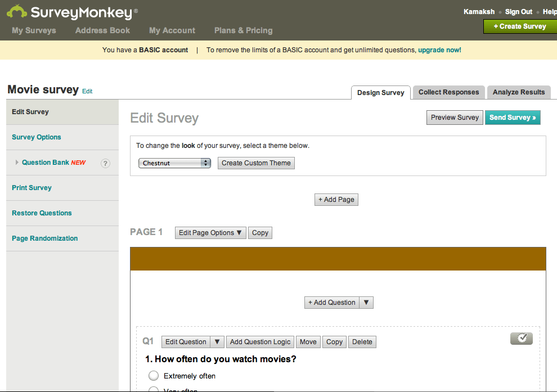Open Plans & Pricing

(x=243, y=30)
